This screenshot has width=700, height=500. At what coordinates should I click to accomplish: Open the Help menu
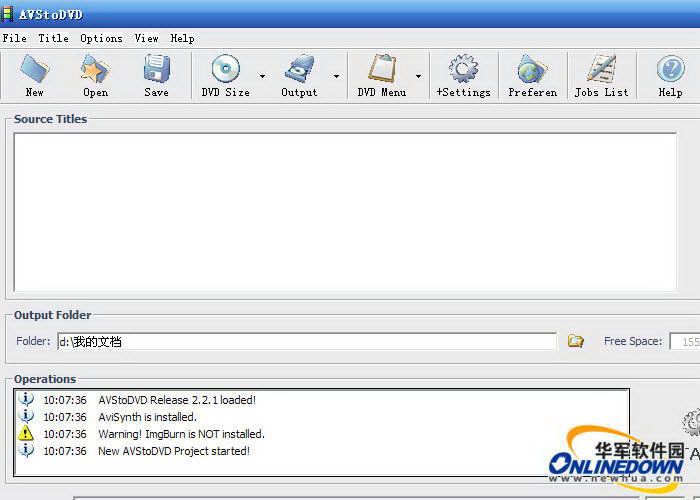tap(182, 38)
